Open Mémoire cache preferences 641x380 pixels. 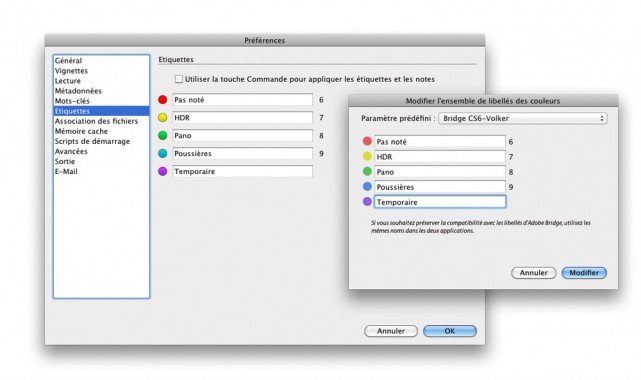click(x=101, y=131)
